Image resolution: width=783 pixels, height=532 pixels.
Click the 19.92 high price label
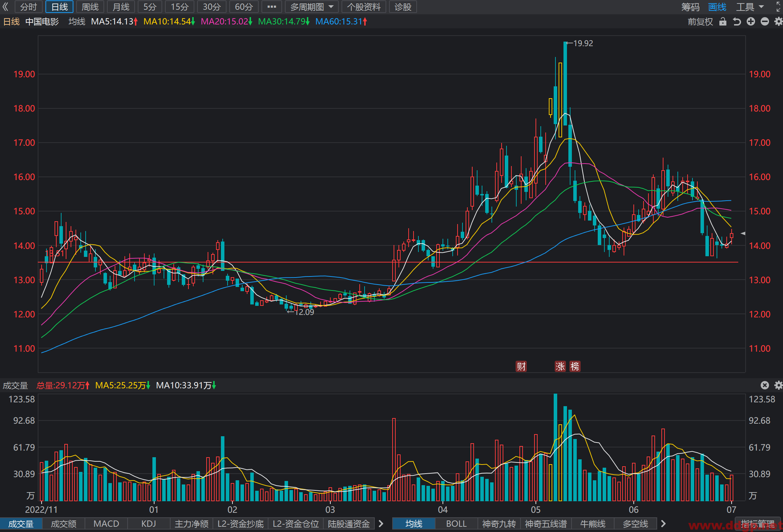(x=583, y=43)
